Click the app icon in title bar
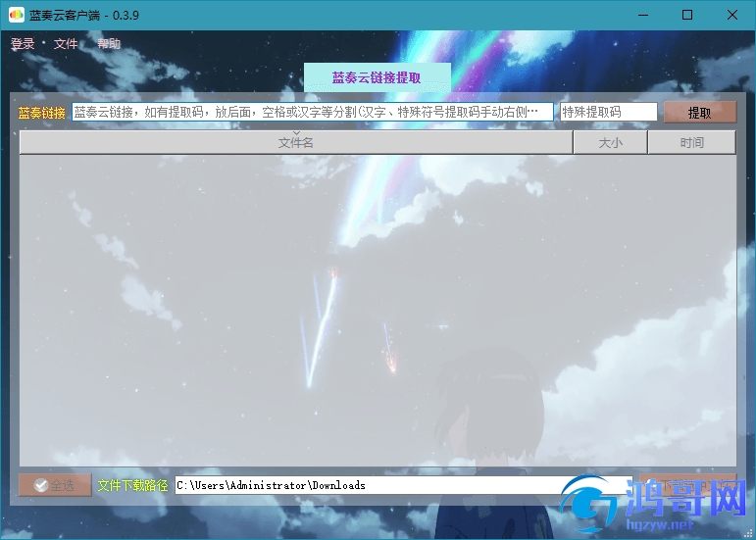 pos(16,15)
